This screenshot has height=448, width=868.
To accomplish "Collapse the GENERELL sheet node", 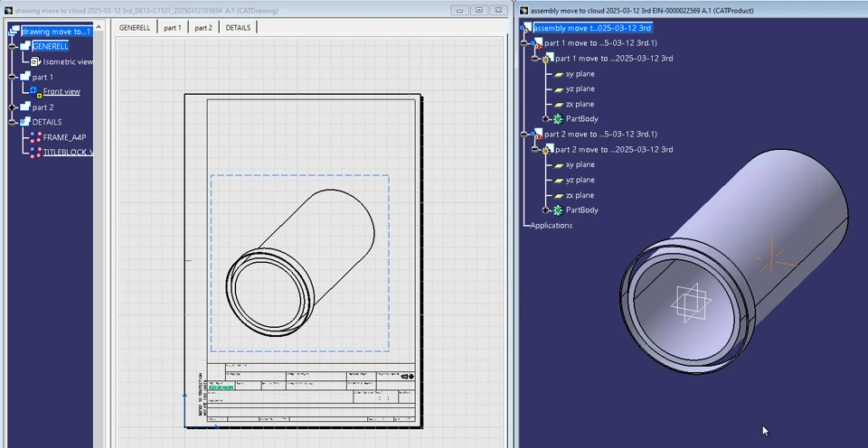I will [13, 46].
